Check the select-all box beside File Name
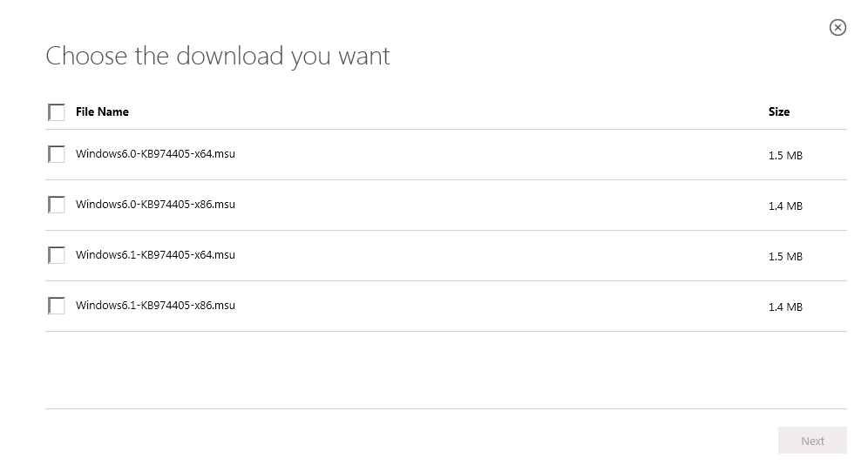The image size is (868, 465). [57, 112]
